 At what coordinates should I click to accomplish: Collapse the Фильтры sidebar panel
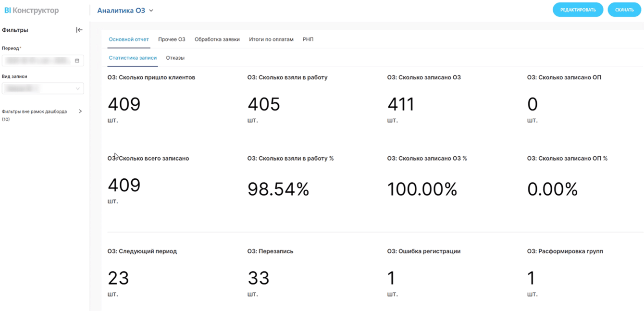tap(79, 30)
